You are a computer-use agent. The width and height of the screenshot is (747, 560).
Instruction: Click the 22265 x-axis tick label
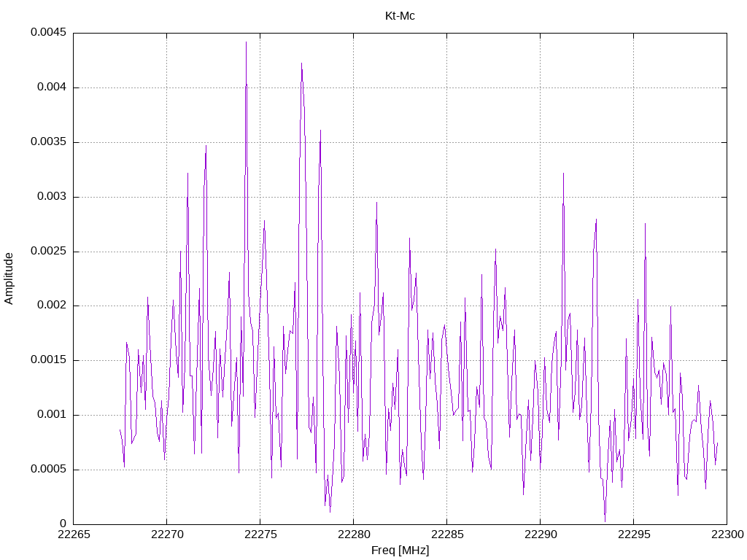(x=74, y=534)
